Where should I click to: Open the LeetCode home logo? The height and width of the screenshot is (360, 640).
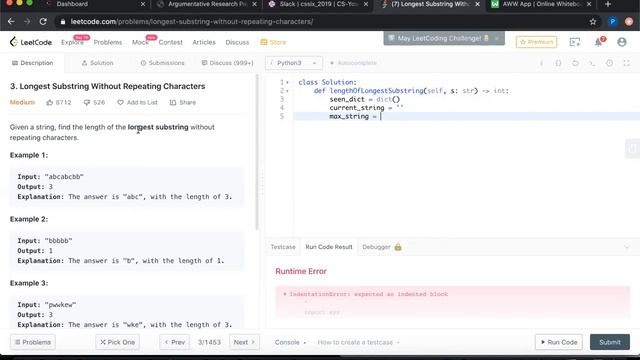(x=31, y=42)
